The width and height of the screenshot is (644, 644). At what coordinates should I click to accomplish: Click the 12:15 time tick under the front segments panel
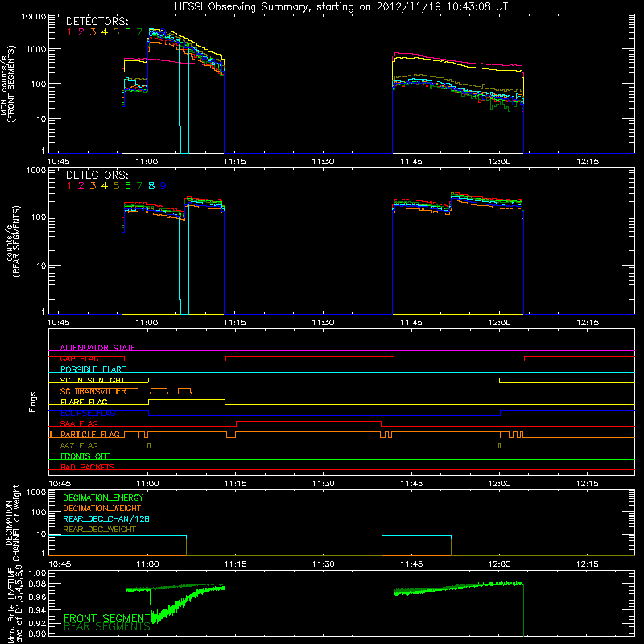588,162
